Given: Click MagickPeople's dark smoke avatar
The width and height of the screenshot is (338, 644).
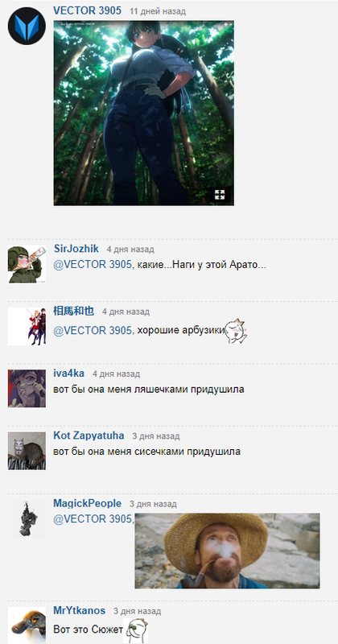Looking at the screenshot, I should [27, 518].
